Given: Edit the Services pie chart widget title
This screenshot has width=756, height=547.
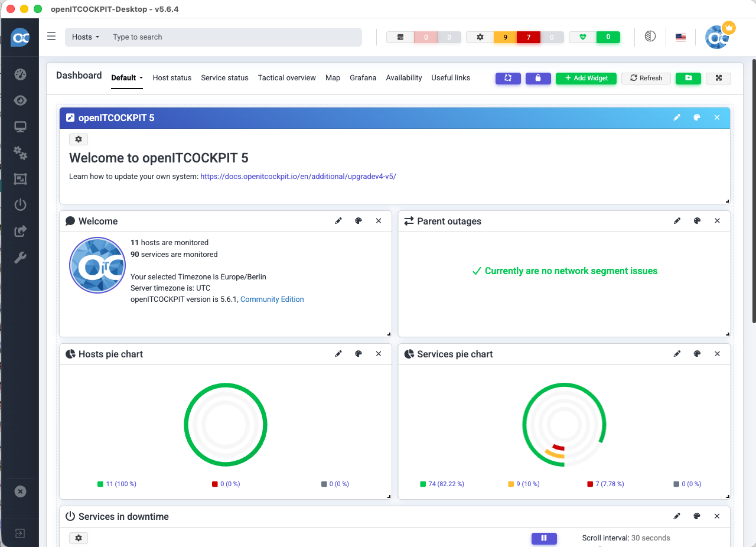Looking at the screenshot, I should click(677, 354).
